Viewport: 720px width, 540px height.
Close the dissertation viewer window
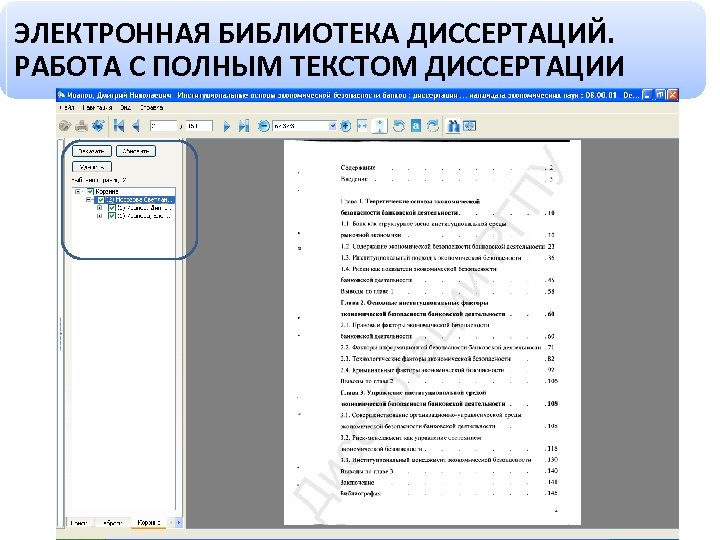[x=673, y=95]
